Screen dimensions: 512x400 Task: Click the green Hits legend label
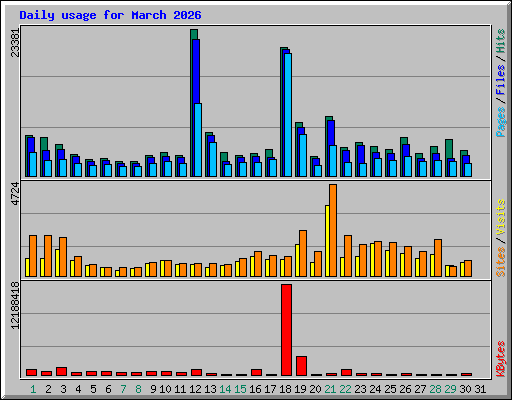[500, 41]
